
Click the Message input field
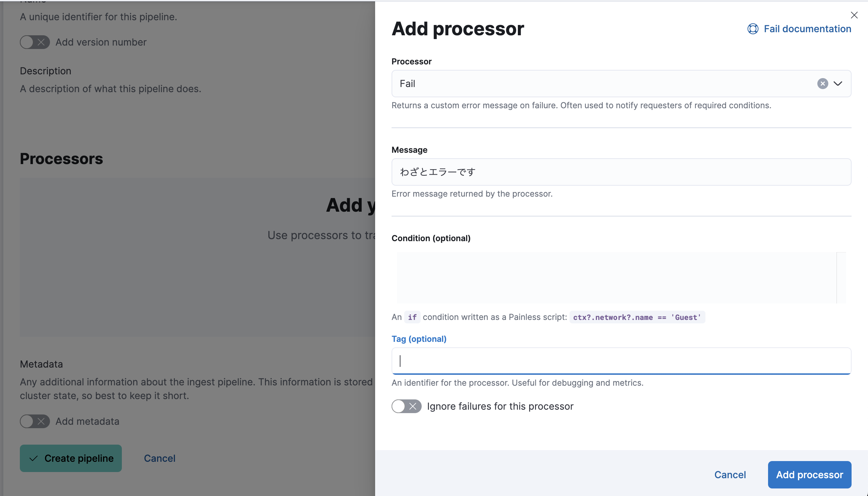point(621,172)
